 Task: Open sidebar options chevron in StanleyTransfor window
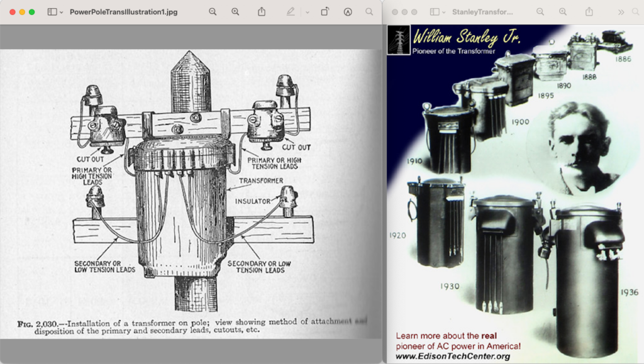click(x=444, y=13)
